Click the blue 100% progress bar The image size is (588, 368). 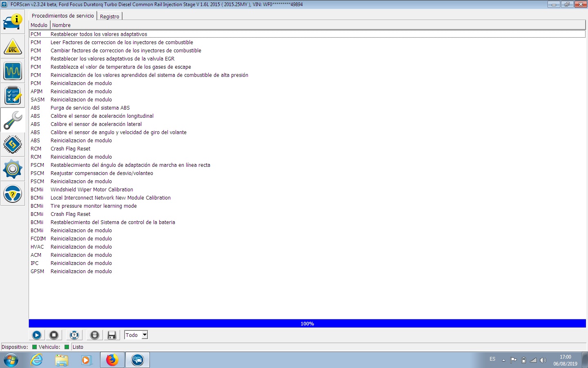[x=307, y=323]
